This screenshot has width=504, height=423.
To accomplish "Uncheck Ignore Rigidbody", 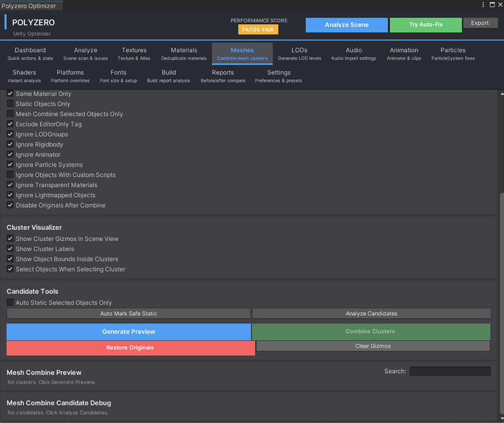I will 10,144.
